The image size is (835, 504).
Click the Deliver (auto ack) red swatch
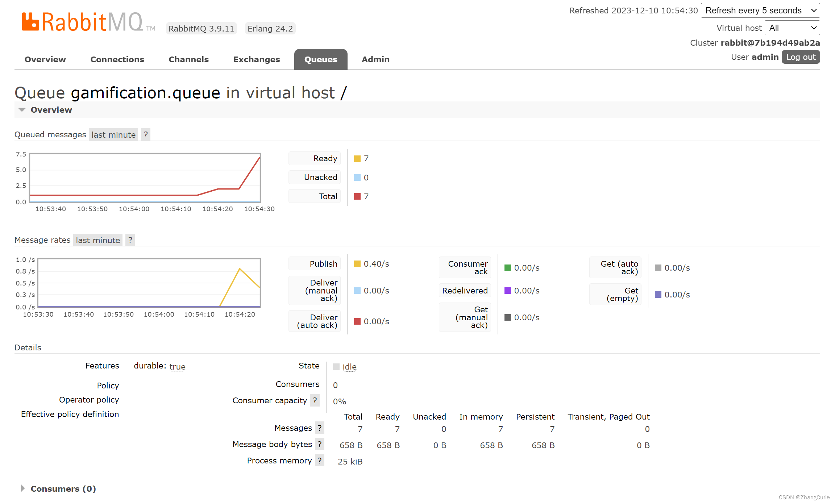357,321
